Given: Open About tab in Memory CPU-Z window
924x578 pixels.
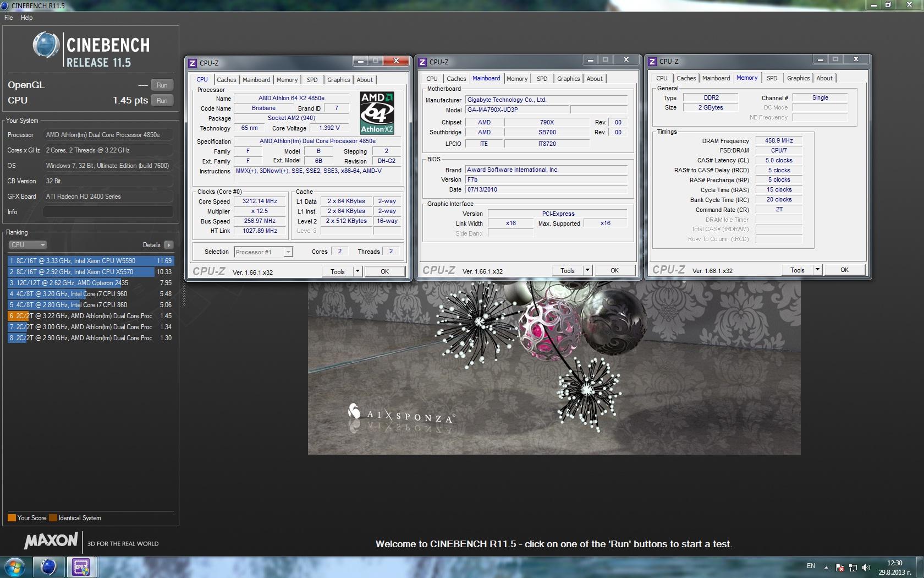Looking at the screenshot, I should tap(824, 78).
